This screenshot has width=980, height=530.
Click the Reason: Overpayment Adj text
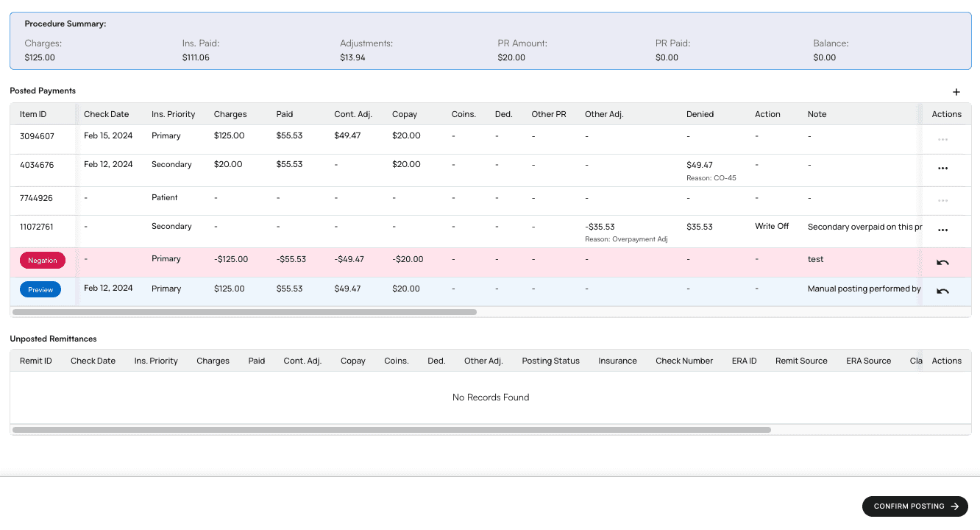pyautogui.click(x=625, y=239)
